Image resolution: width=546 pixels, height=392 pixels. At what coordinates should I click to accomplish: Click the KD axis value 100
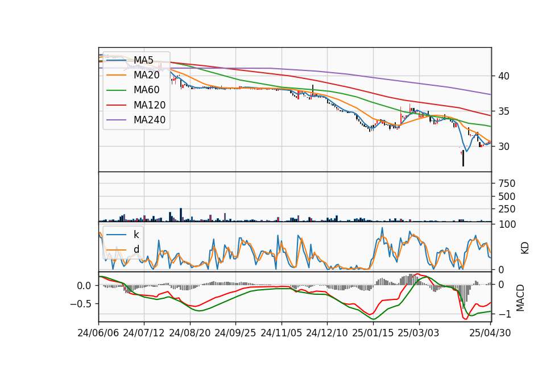click(x=507, y=224)
